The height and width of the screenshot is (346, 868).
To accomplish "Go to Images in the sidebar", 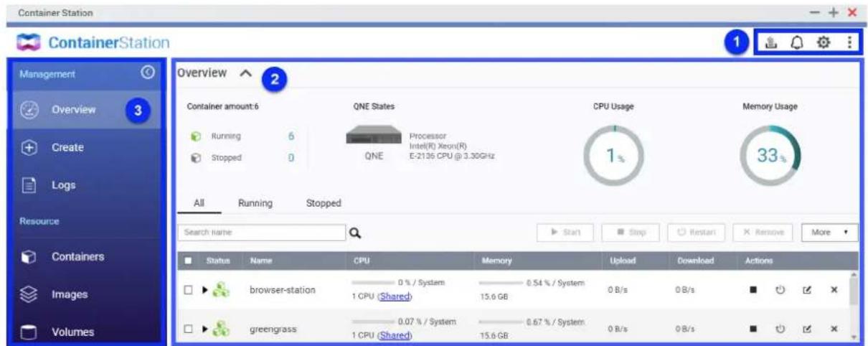I will click(x=87, y=294).
